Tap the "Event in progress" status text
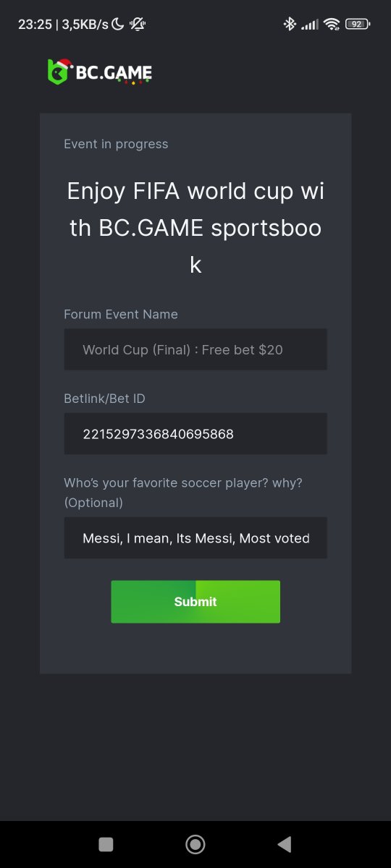 [x=116, y=144]
